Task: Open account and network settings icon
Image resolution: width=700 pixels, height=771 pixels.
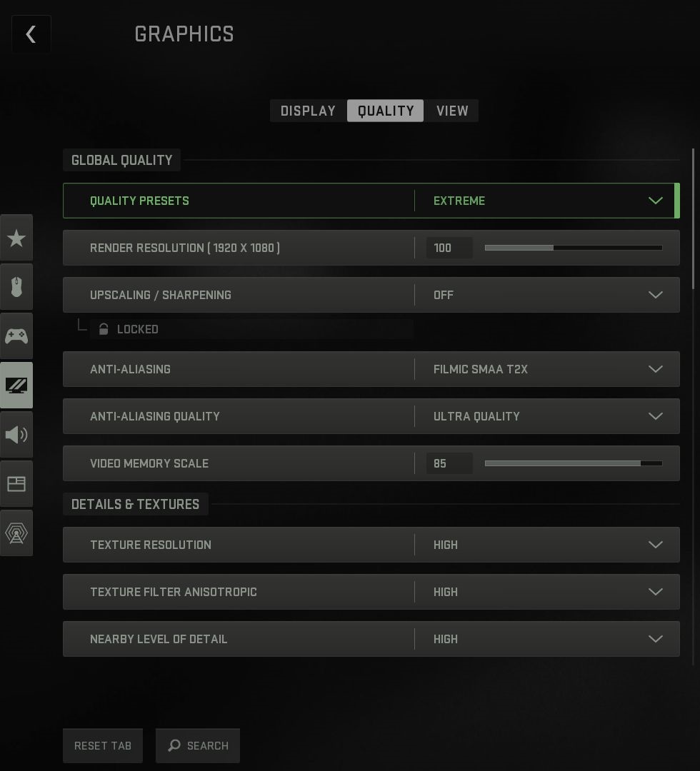Action: (16, 533)
